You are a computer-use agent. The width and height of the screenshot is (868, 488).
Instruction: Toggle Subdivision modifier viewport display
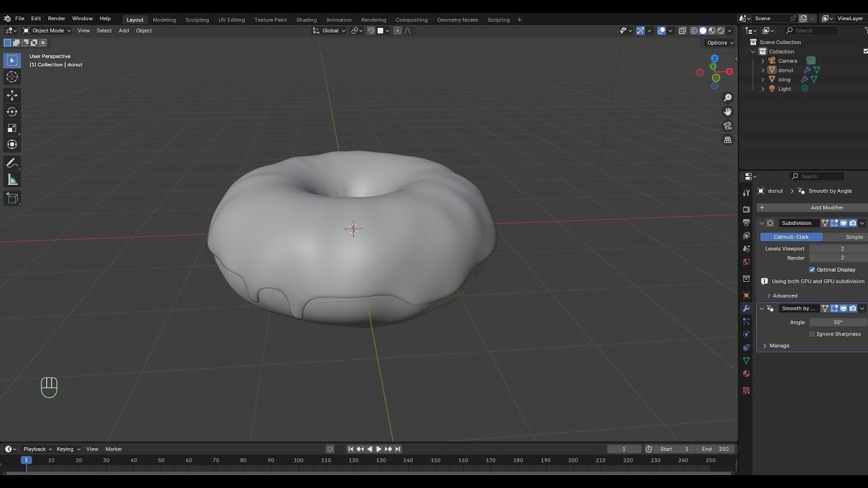coord(844,223)
